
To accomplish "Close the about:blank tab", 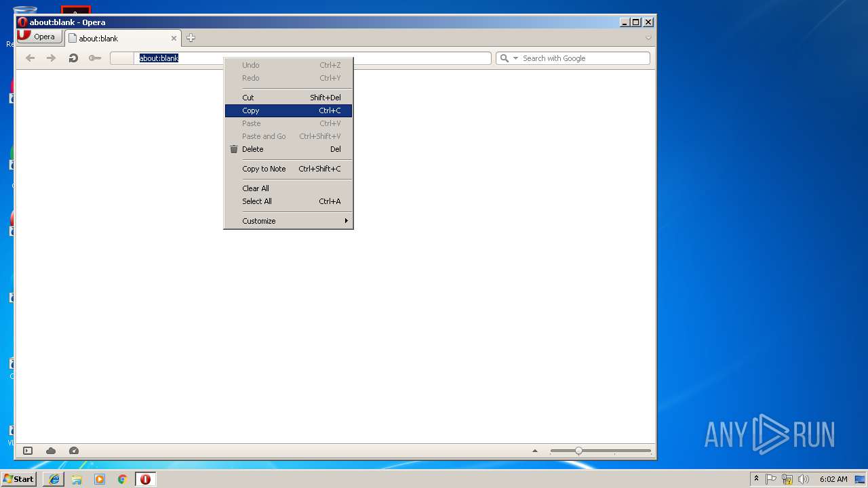I will 174,39.
